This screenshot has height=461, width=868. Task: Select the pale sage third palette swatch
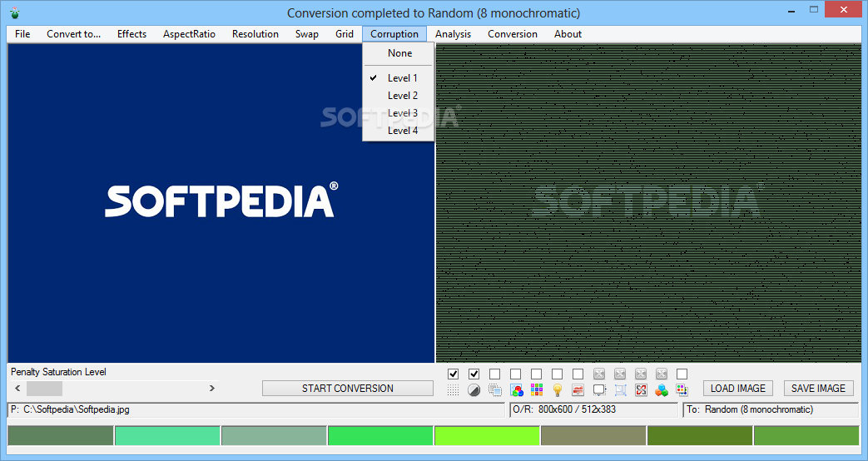(274, 435)
